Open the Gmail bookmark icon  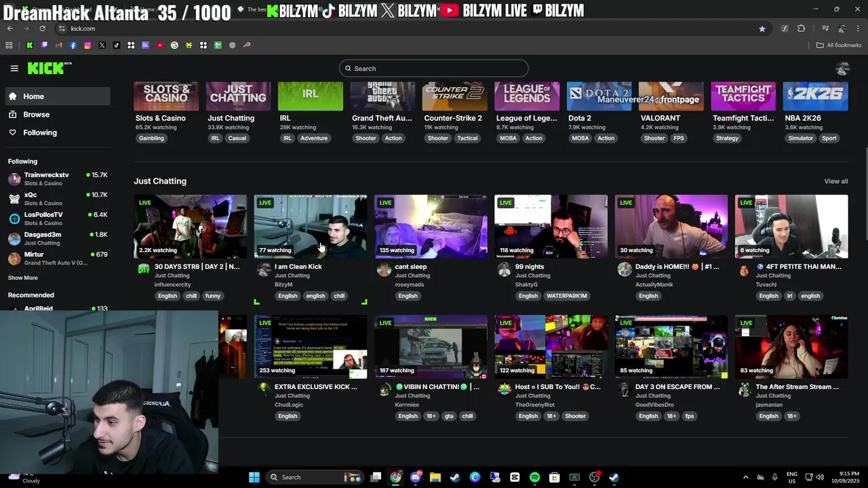[58, 45]
